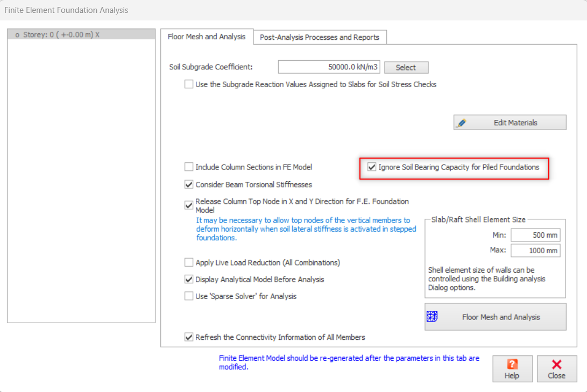587x392 pixels.
Task: Click the Soil Subgrade Coefficient input field
Action: coord(329,67)
